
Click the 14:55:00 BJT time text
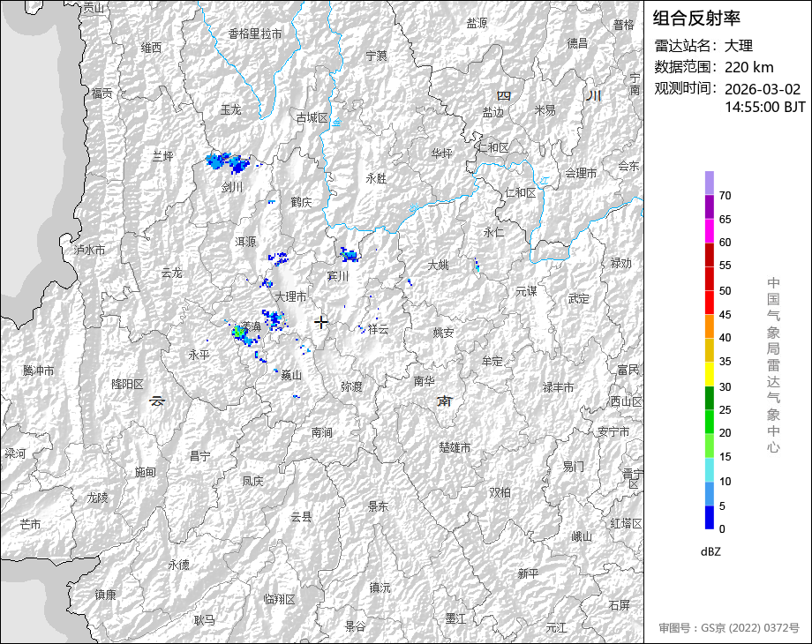(x=765, y=107)
